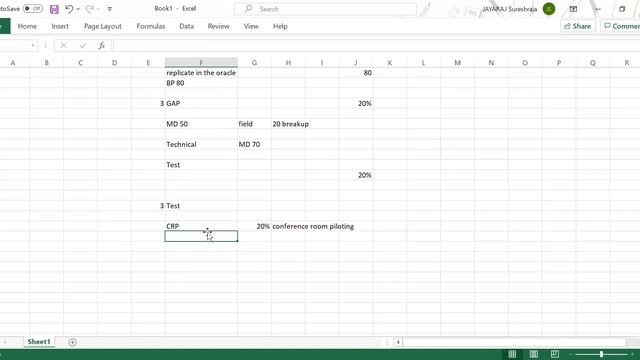The height and width of the screenshot is (360, 640).
Task: Select column F header
Action: (201, 62)
